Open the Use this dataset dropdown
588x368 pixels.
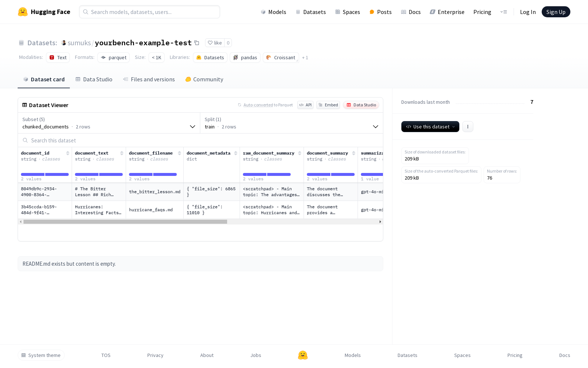(x=430, y=127)
